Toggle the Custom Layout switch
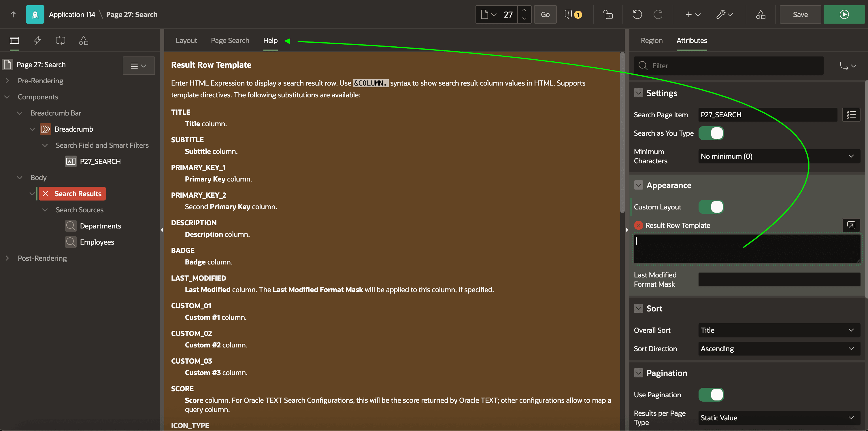868x431 pixels. click(711, 207)
